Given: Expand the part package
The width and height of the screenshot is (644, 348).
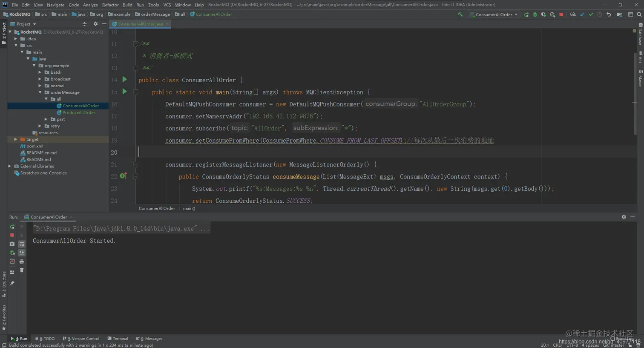Looking at the screenshot, I should pos(46,119).
